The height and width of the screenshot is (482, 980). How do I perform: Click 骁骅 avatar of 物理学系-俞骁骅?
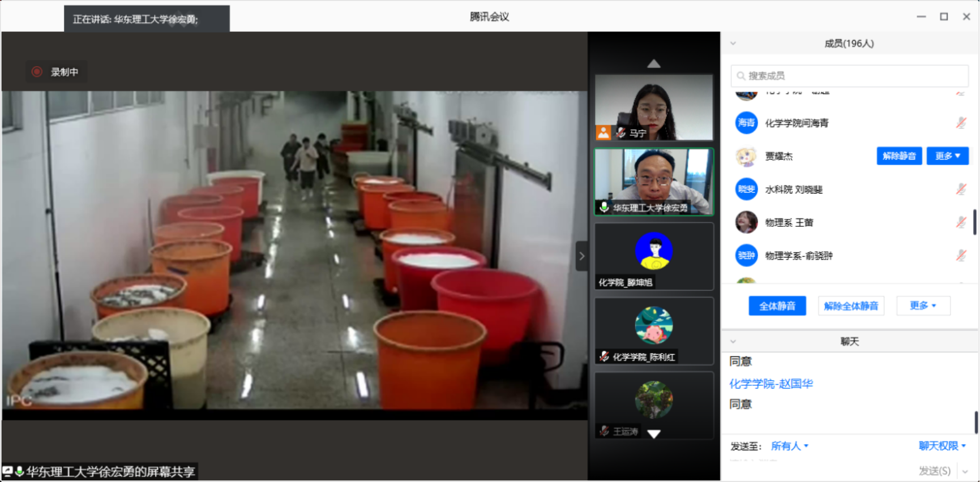coord(746,256)
